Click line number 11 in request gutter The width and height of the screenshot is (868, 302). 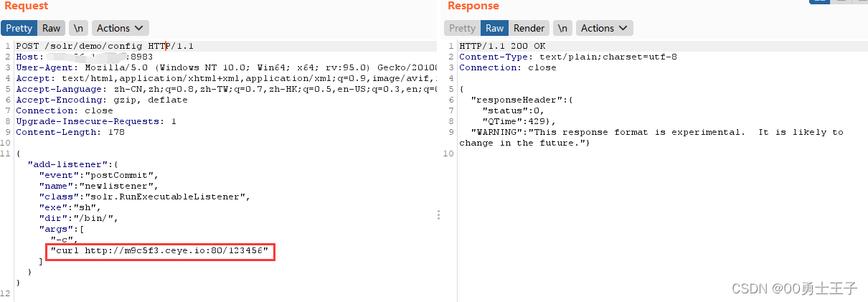pos(6,154)
